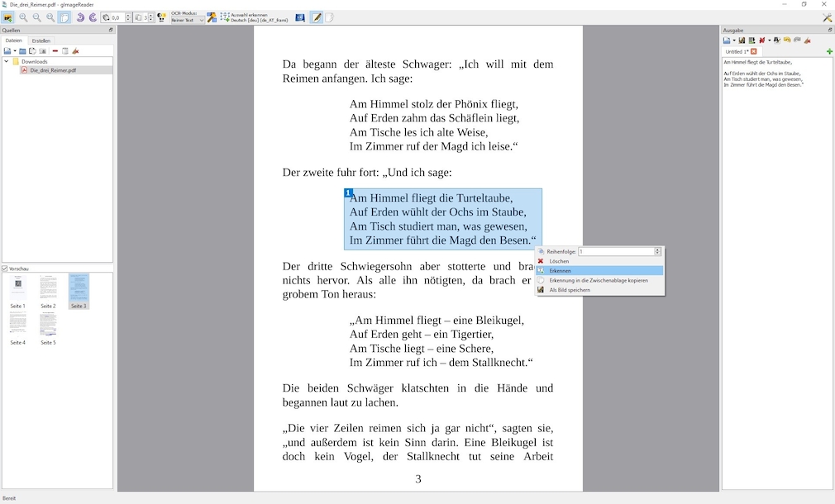
Task: Remove the selected source with the minus icon
Action: (55, 51)
